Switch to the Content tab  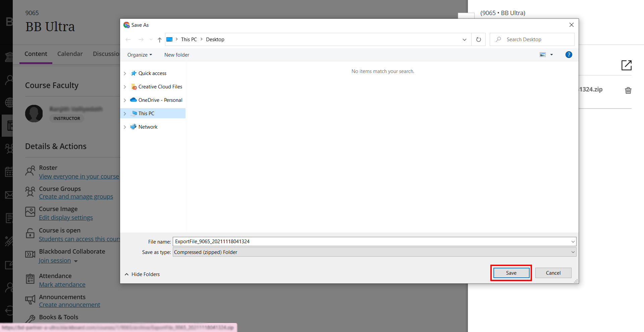pyautogui.click(x=36, y=54)
